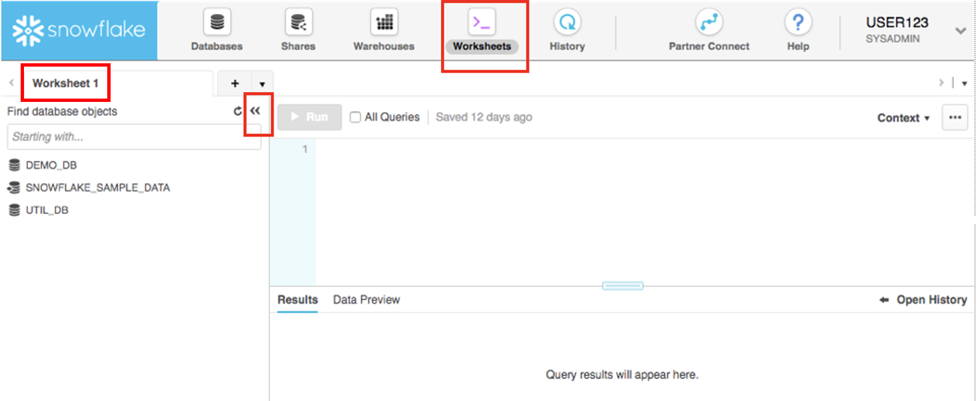
Task: Click line 1 in the SQL editor
Action: [643, 149]
